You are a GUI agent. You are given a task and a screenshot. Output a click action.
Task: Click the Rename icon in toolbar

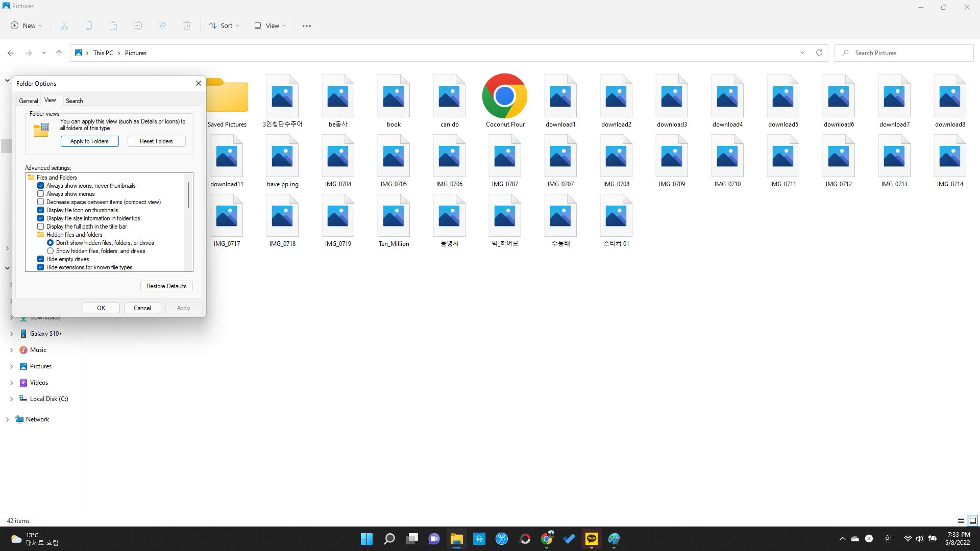pyautogui.click(x=138, y=26)
